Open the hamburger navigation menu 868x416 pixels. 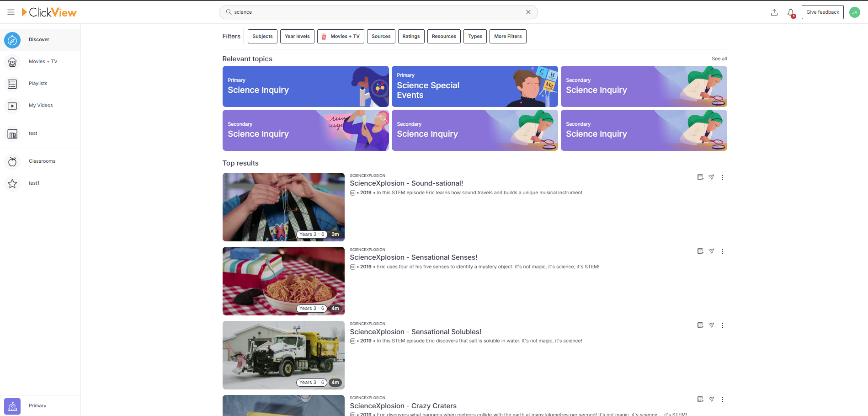pos(11,12)
